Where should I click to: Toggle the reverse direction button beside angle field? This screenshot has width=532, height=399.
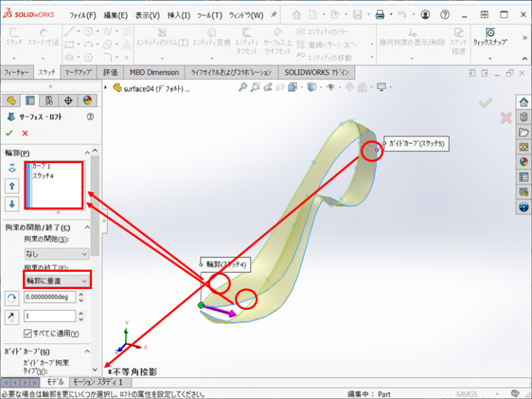[12, 297]
